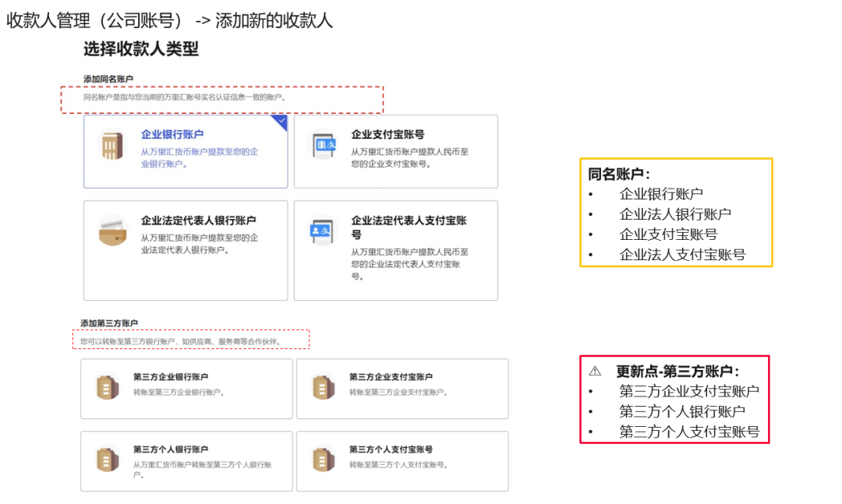This screenshot has height=504, width=842.
Task: Click the Alipay screen icon for 企业支付宝账号
Action: click(325, 146)
